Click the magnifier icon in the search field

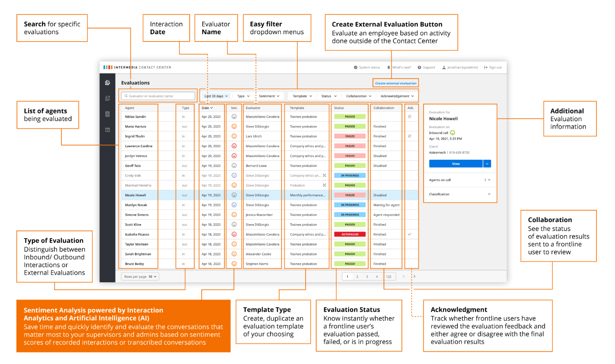click(126, 96)
